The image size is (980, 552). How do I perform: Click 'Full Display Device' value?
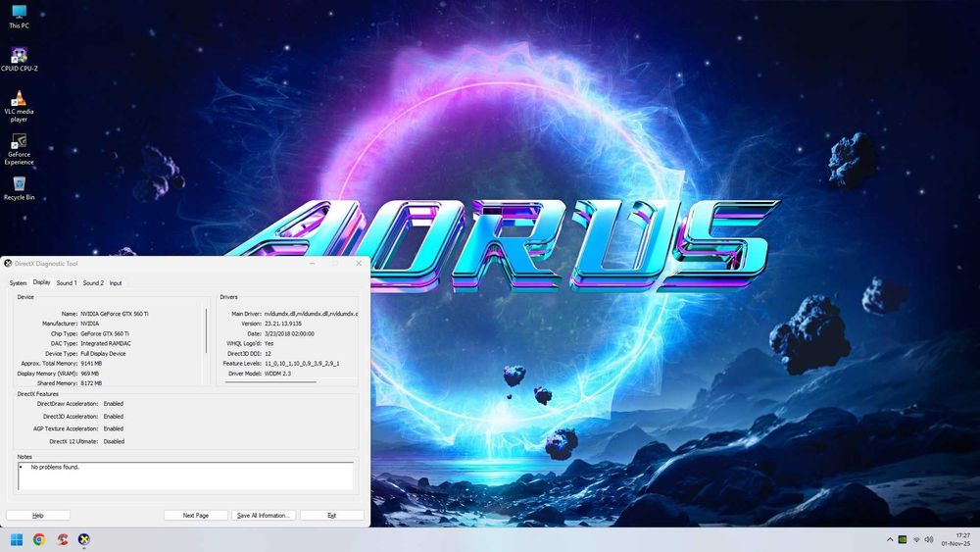103,354
